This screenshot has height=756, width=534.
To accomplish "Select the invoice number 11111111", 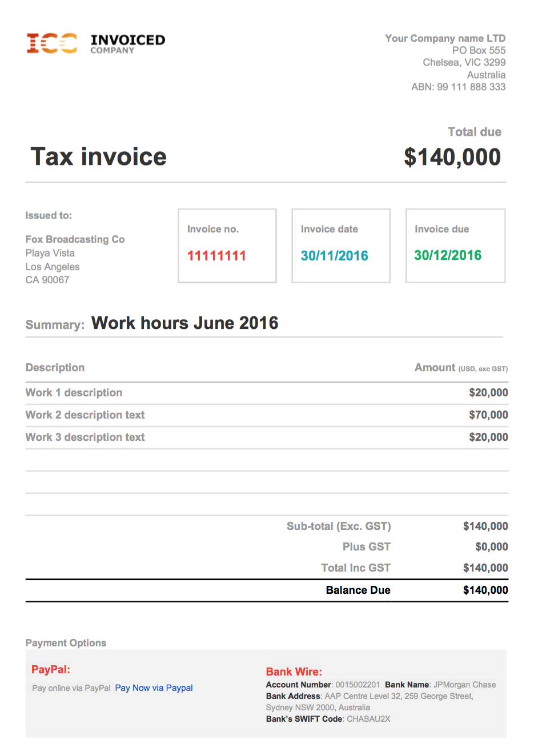I will (x=216, y=256).
